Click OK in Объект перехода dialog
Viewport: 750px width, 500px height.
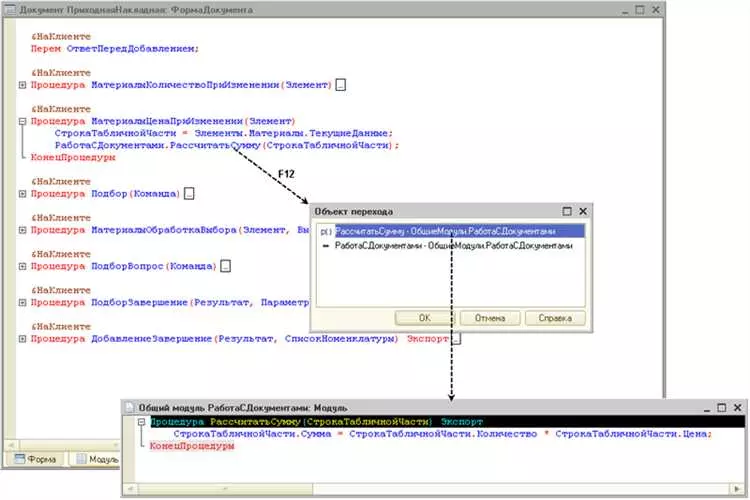click(425, 318)
